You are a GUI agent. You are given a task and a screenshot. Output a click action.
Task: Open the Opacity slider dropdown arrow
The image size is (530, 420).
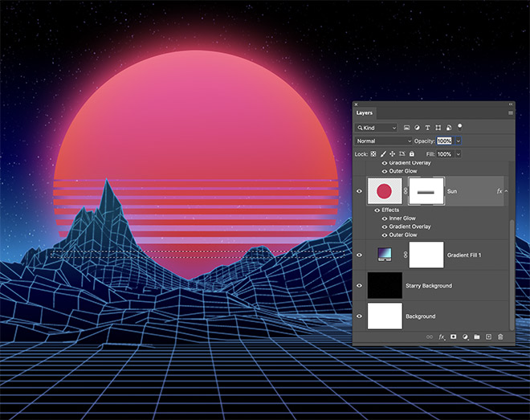[459, 141]
